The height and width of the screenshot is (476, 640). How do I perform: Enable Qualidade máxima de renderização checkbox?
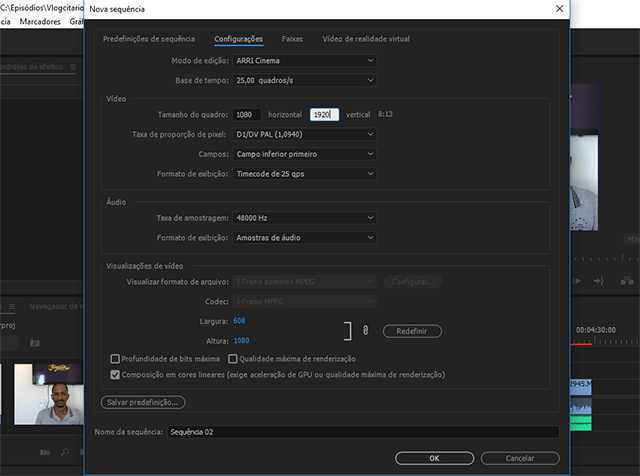click(x=233, y=359)
